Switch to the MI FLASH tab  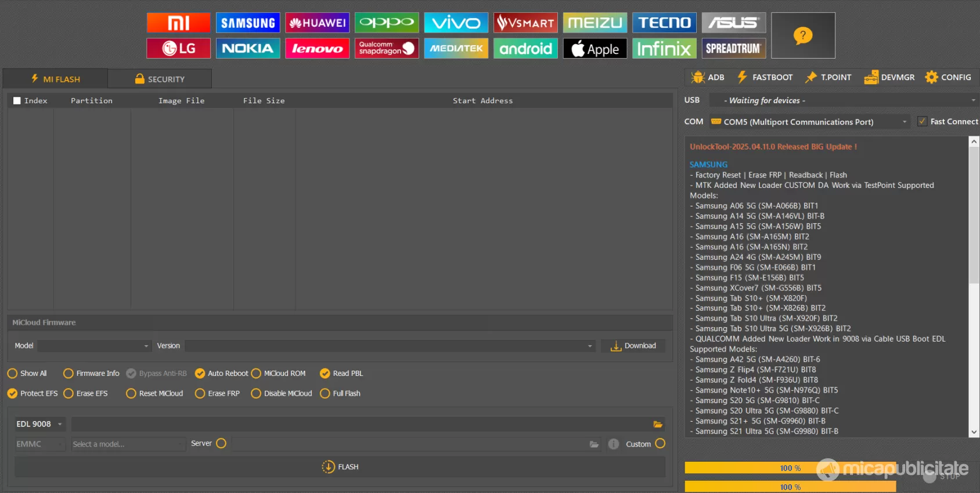click(55, 79)
